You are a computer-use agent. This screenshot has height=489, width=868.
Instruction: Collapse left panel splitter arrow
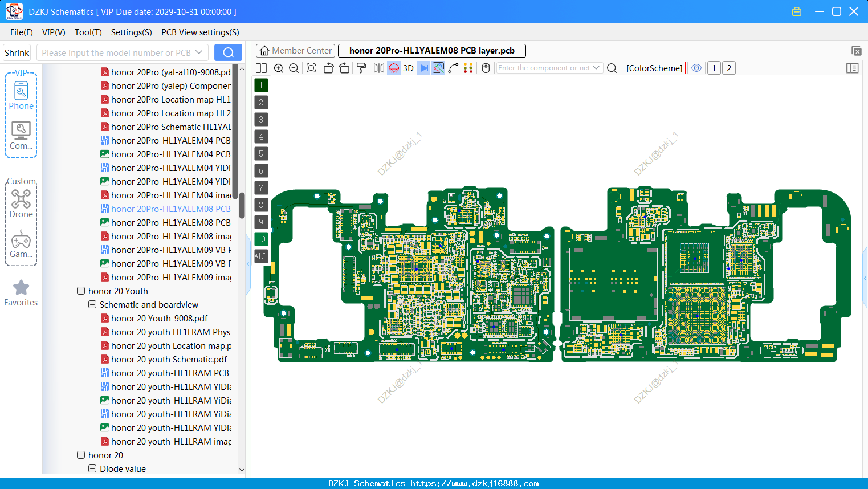(248, 263)
